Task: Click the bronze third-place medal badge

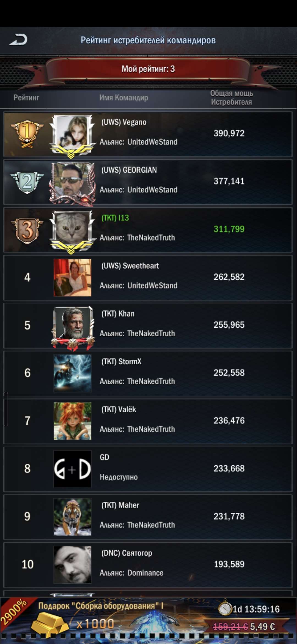Action: click(x=27, y=230)
